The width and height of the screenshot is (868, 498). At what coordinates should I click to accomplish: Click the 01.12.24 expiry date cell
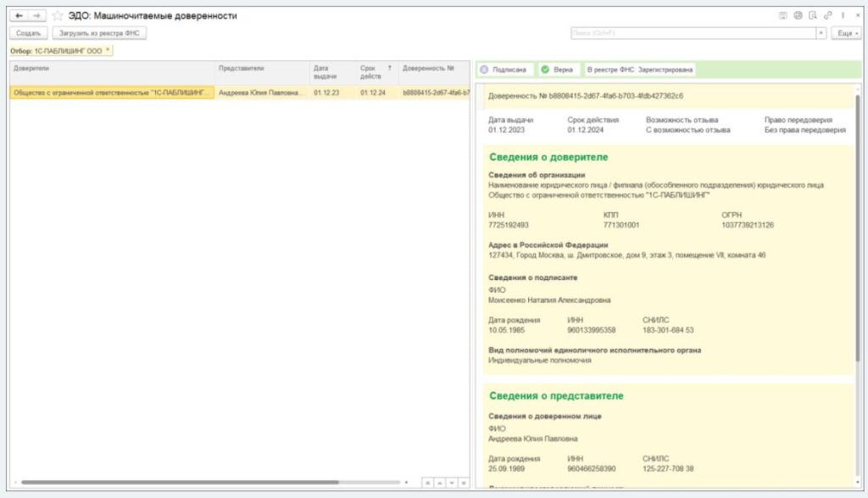coord(377,92)
